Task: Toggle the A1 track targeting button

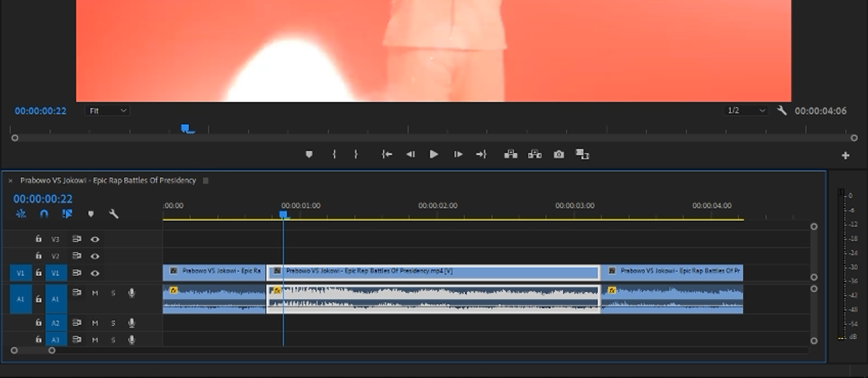Action: coord(56,299)
